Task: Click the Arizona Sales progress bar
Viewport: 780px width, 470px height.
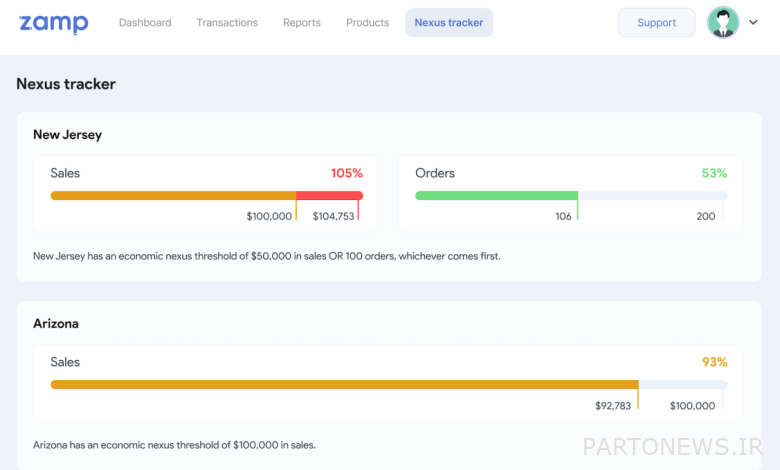Action: click(x=389, y=384)
